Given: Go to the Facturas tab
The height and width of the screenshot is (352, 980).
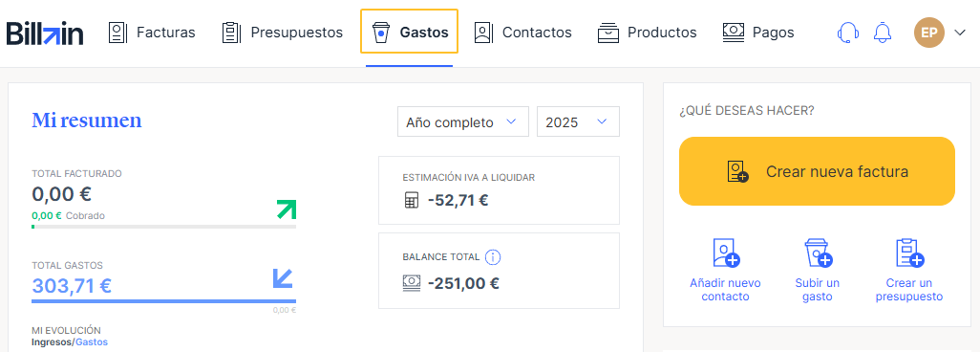Looking at the screenshot, I should point(152,32).
